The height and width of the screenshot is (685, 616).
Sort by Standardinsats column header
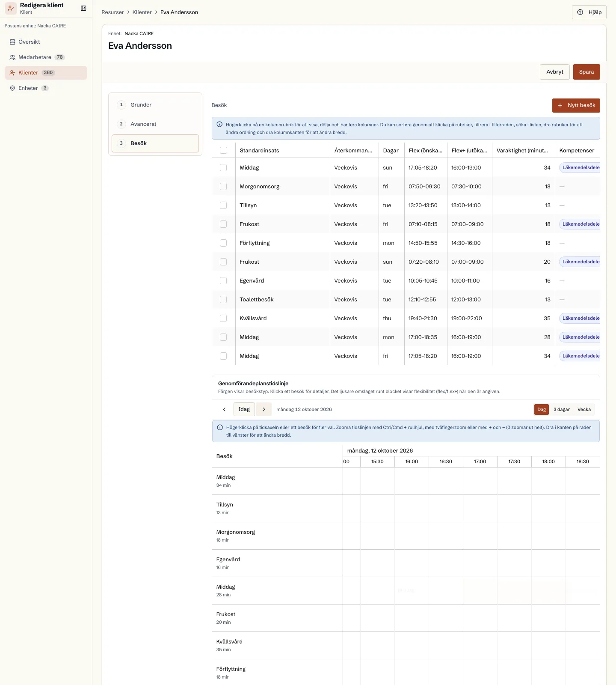tap(282, 150)
